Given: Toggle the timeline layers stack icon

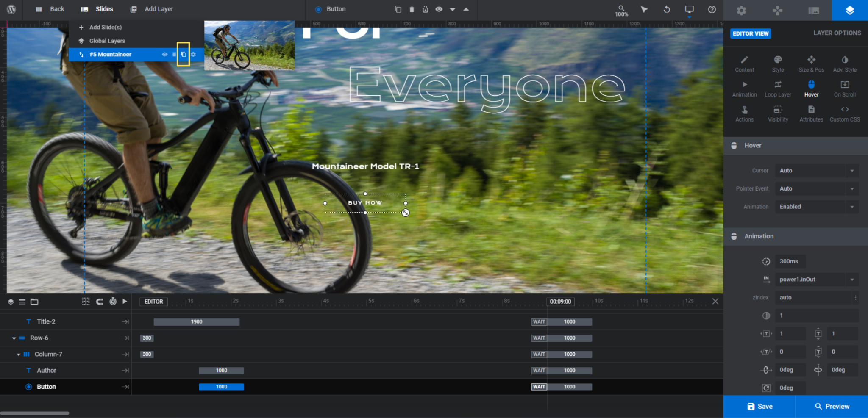Looking at the screenshot, I should point(11,302).
